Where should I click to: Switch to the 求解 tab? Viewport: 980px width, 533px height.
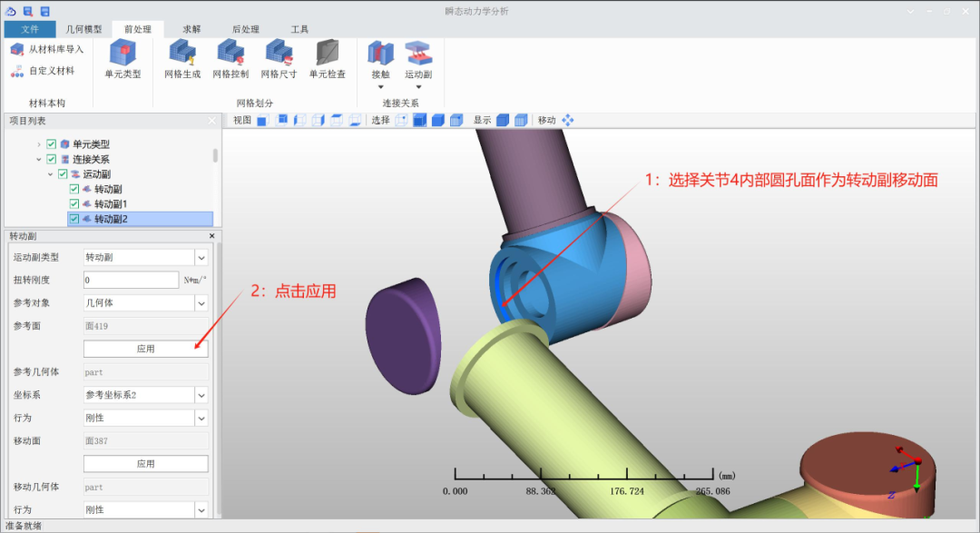(191, 29)
